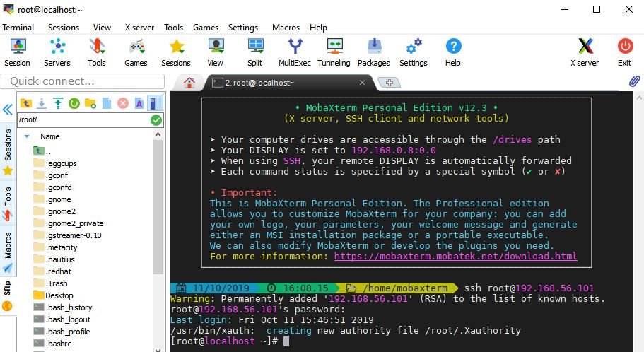
Task: Confirm the /root/ path with green check
Action: (156, 120)
